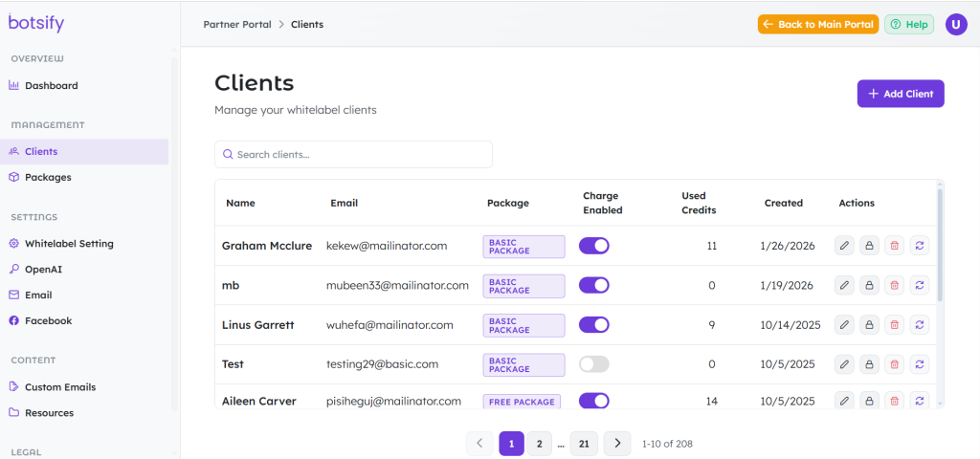The height and width of the screenshot is (459, 980).
Task: Open Whitelabel Setting page
Action: [x=84, y=244]
